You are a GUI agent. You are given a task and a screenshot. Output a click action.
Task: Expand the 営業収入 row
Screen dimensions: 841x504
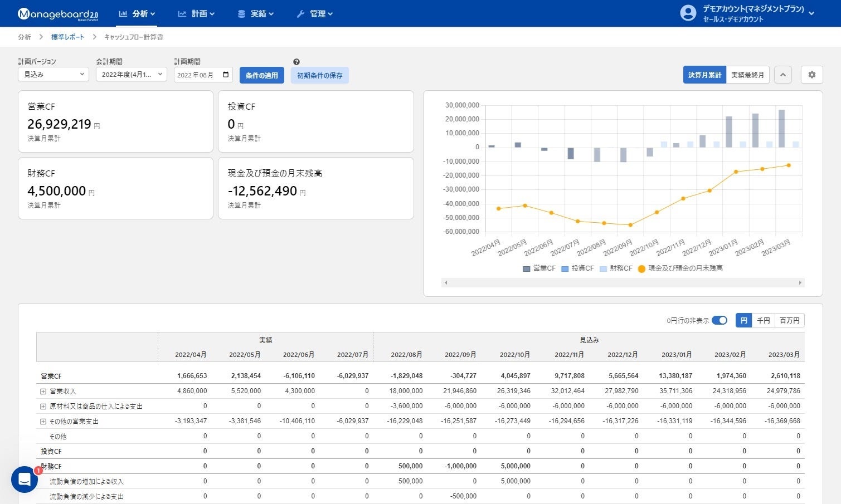pyautogui.click(x=43, y=392)
